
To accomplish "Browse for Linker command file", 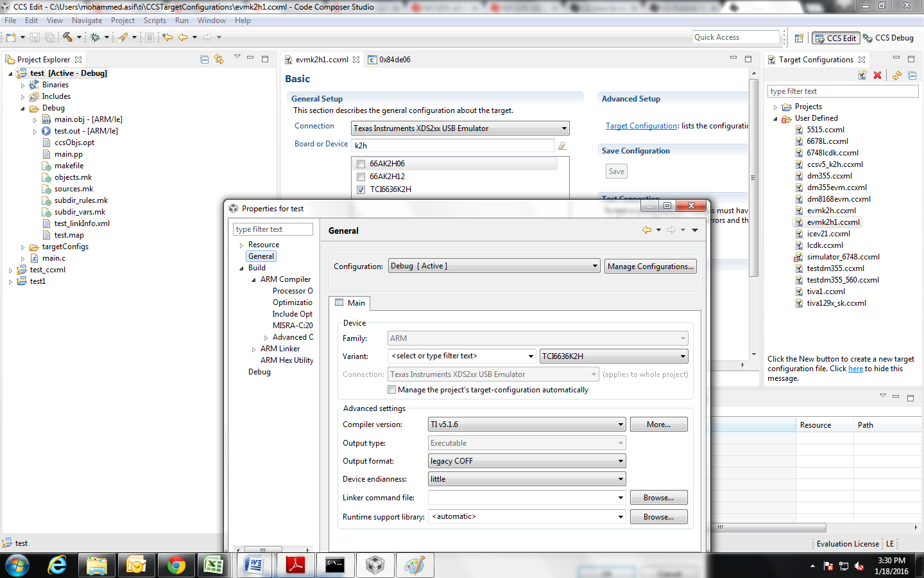I will point(658,498).
